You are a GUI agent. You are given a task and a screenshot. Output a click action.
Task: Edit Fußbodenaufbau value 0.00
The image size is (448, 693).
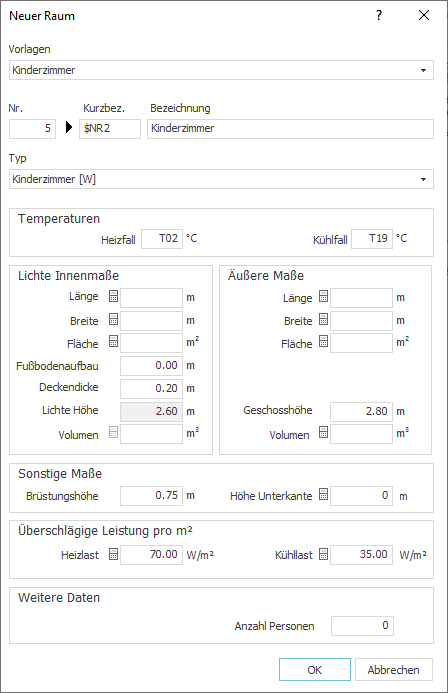[151, 366]
